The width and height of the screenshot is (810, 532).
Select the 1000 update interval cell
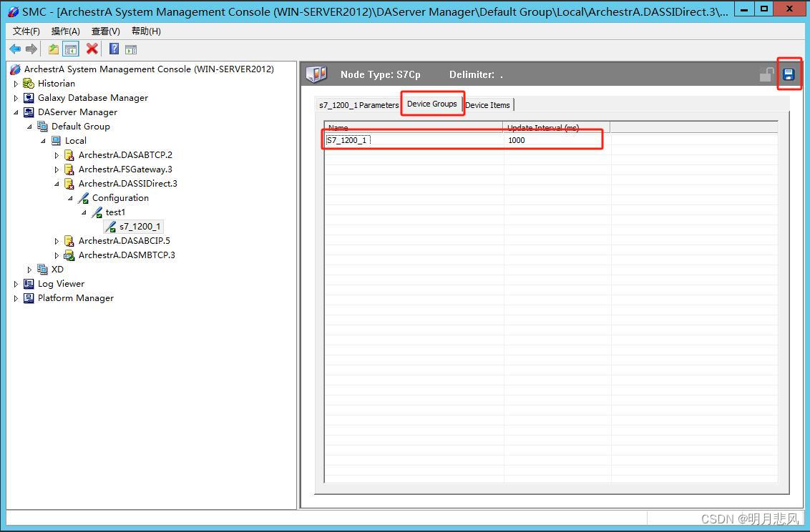557,140
